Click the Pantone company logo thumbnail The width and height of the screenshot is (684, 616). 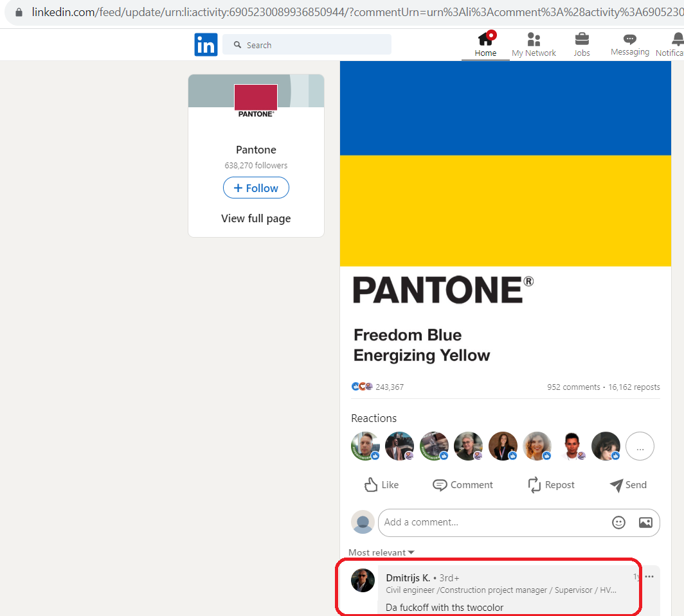tap(256, 101)
